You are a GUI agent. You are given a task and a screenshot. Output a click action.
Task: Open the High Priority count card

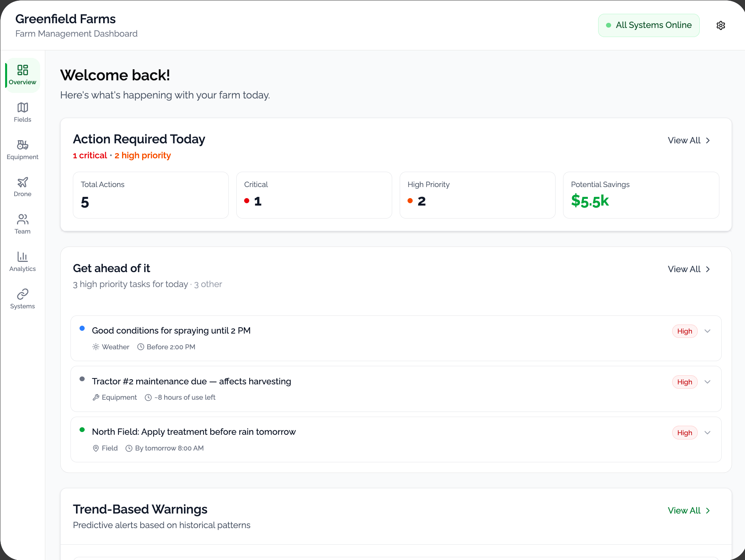point(477,195)
